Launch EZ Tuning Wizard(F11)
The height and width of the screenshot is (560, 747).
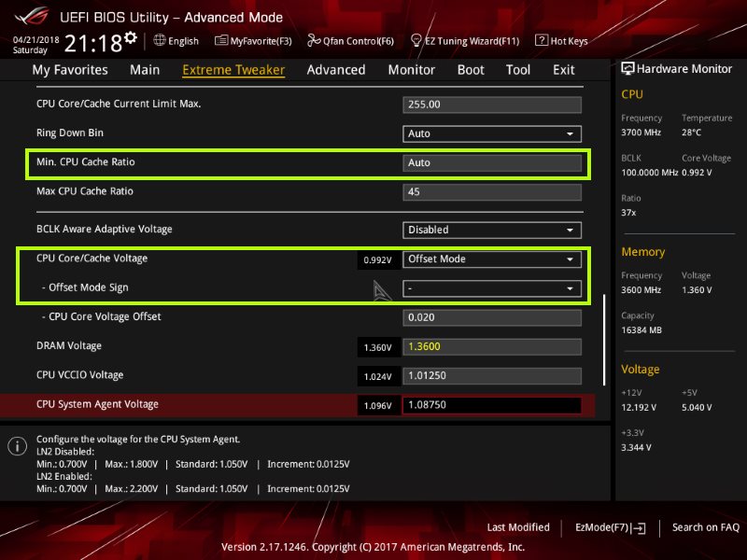pos(465,41)
